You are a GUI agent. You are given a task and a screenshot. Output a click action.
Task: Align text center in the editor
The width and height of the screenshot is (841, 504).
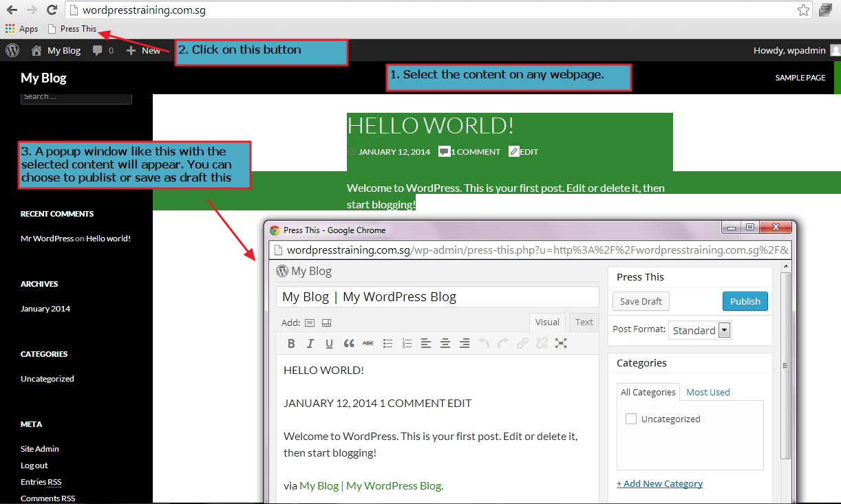445,343
